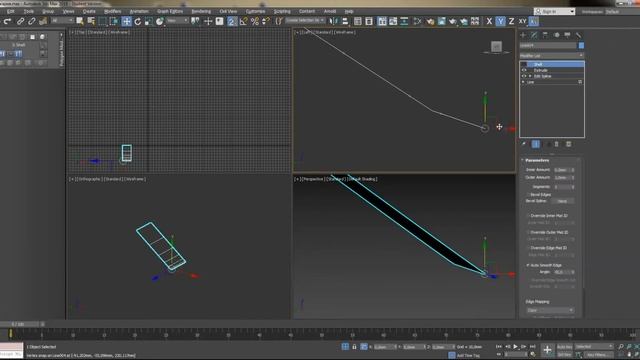Click the Select and Link chain icon
Screen dimensions: 640x360
click(x=20, y=21)
